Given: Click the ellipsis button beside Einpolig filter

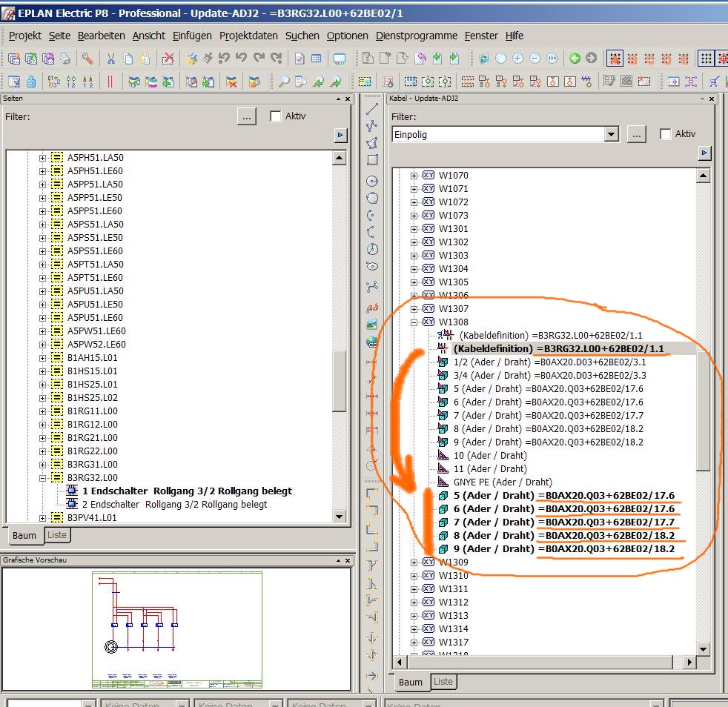Looking at the screenshot, I should 637,134.
